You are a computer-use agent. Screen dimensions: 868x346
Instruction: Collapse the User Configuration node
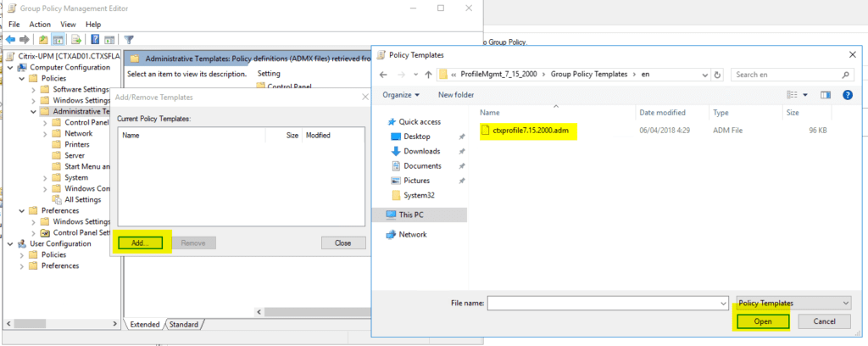coord(11,244)
